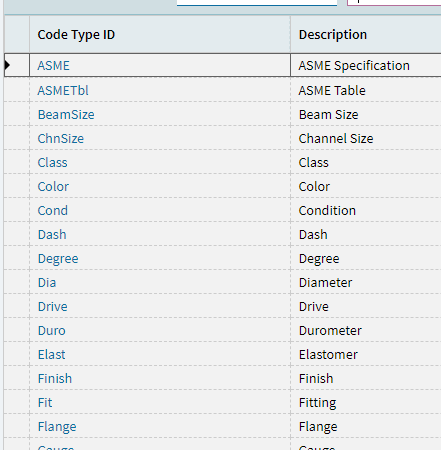Select the Dia code type link
441x450 pixels.
tap(47, 283)
